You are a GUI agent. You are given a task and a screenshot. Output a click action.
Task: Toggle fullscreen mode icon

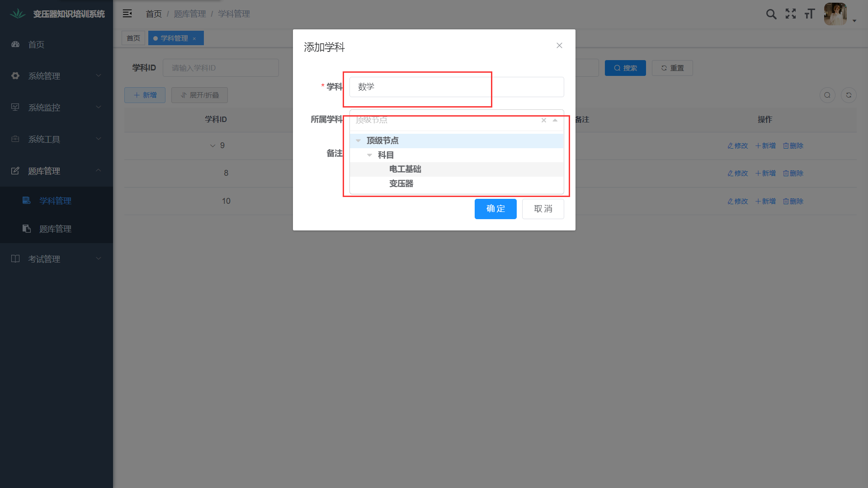pyautogui.click(x=791, y=14)
